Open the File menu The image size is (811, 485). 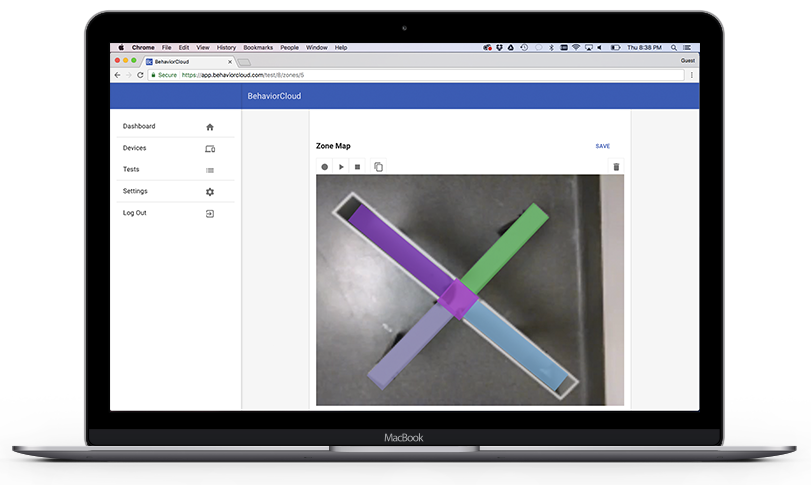tap(167, 47)
